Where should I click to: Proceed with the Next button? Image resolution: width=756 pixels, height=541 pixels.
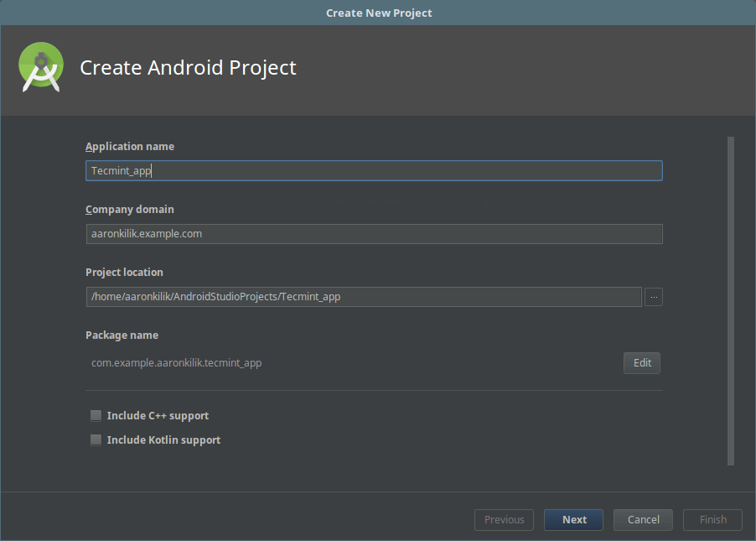574,520
